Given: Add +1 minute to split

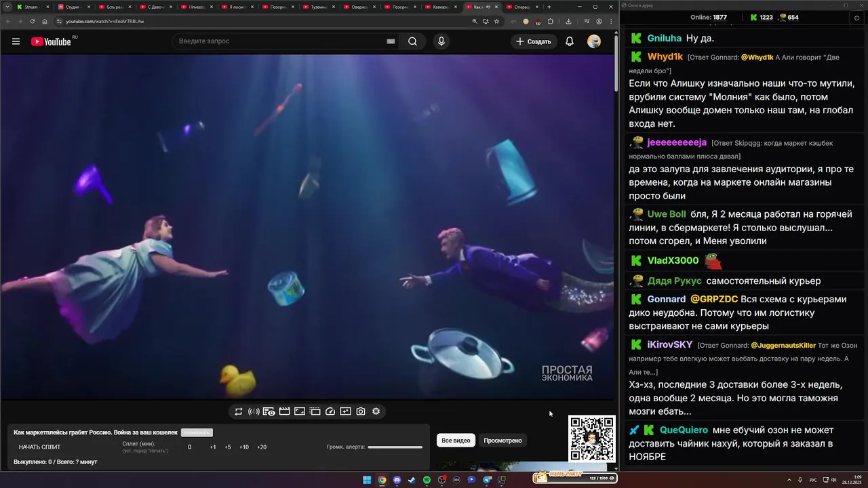Looking at the screenshot, I should (213, 447).
